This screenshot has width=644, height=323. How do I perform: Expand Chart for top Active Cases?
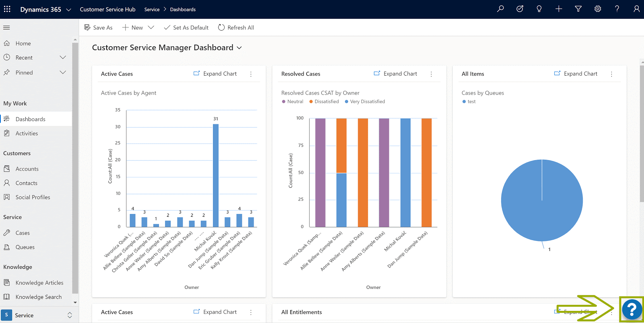[x=215, y=74]
